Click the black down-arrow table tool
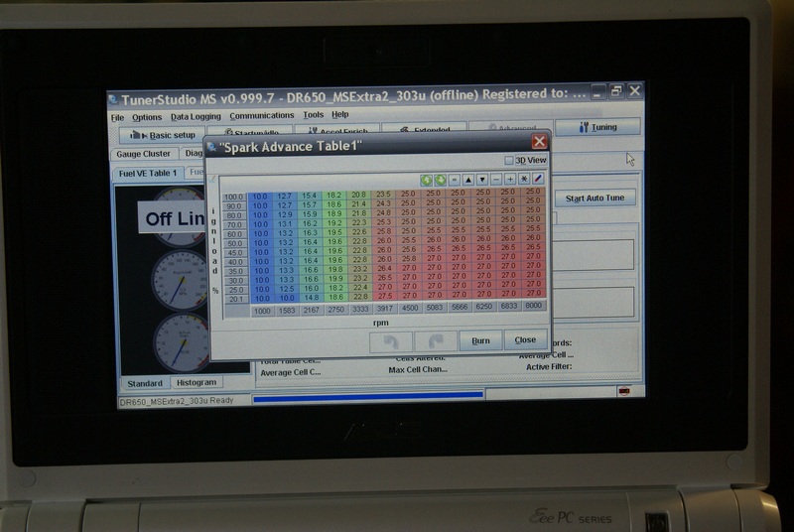Screen dimensions: 794x532 click(x=482, y=180)
